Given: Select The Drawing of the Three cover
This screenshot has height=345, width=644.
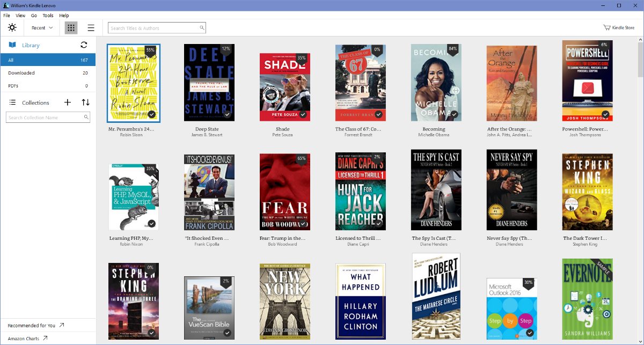Looking at the screenshot, I should coord(133,301).
